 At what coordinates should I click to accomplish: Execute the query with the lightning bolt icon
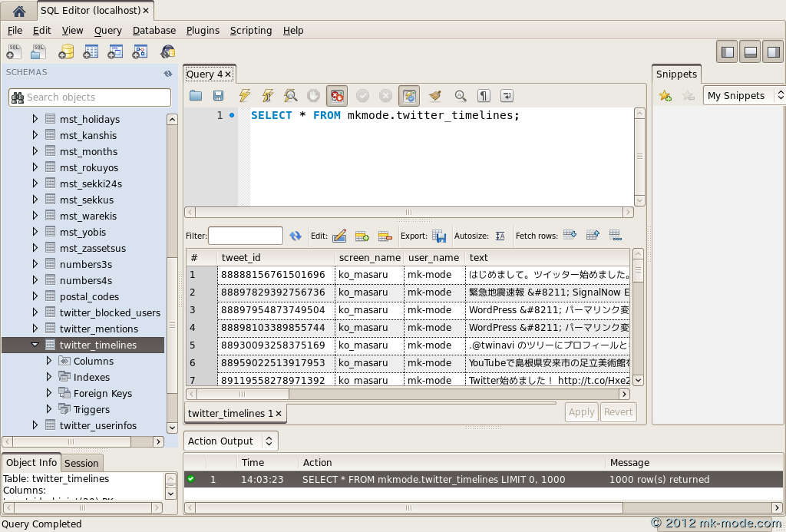[244, 96]
